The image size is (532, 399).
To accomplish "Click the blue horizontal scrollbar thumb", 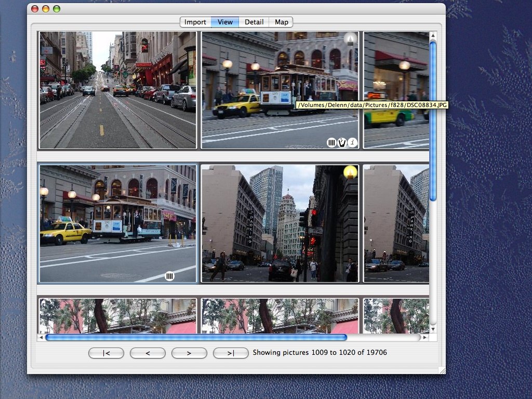I will [x=196, y=338].
